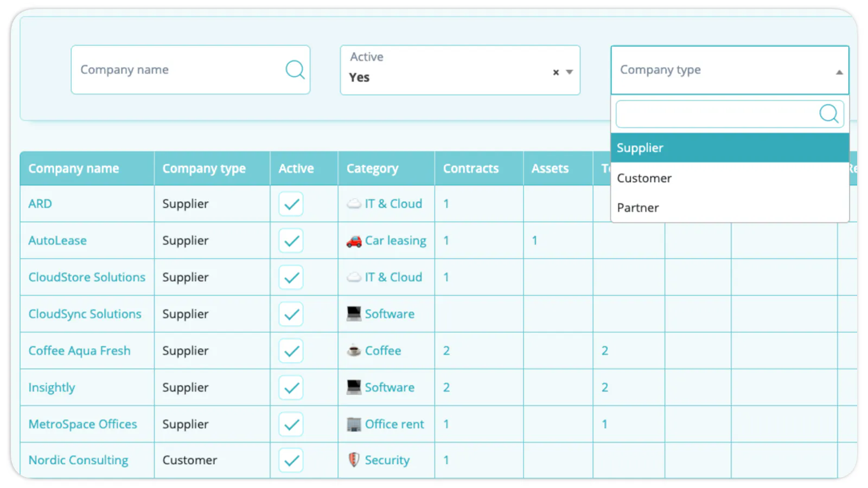Click the dropdown search input field
The image size is (868, 488).
click(x=730, y=114)
